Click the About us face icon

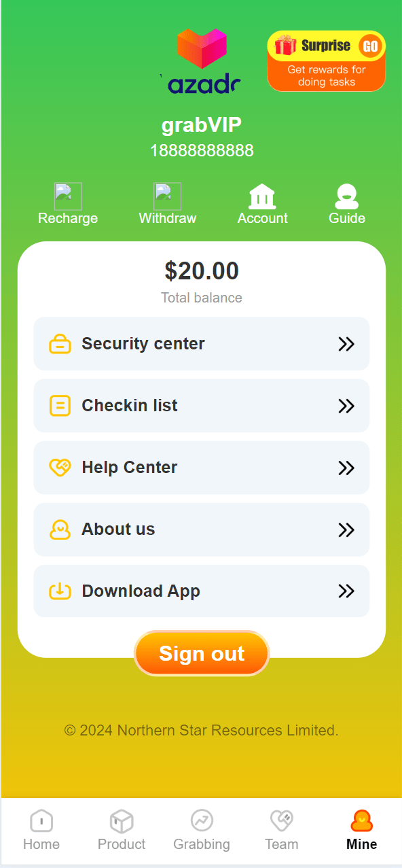coord(60,530)
